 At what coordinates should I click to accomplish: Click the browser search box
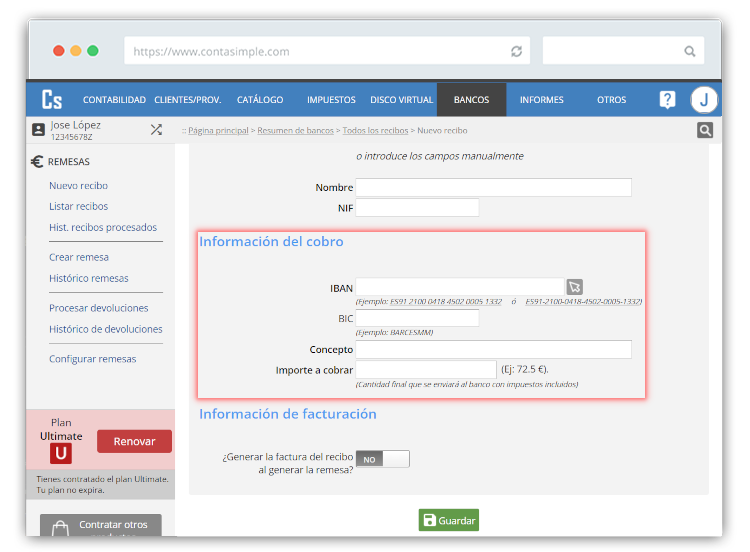tap(623, 51)
